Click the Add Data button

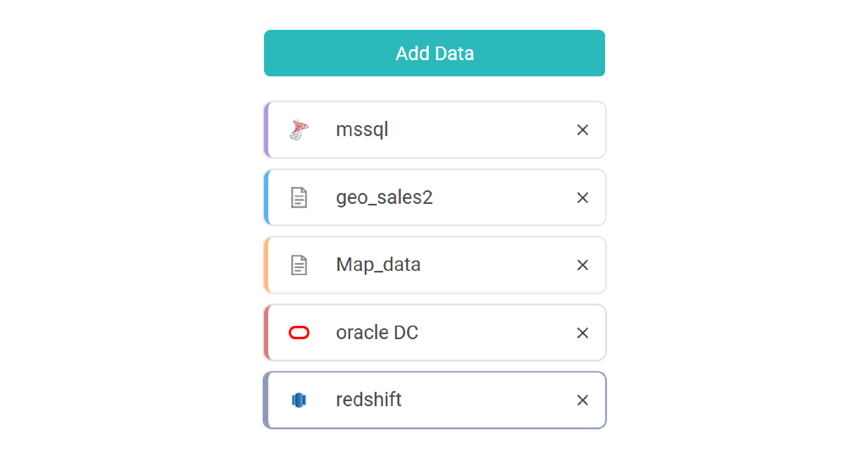pos(434,53)
